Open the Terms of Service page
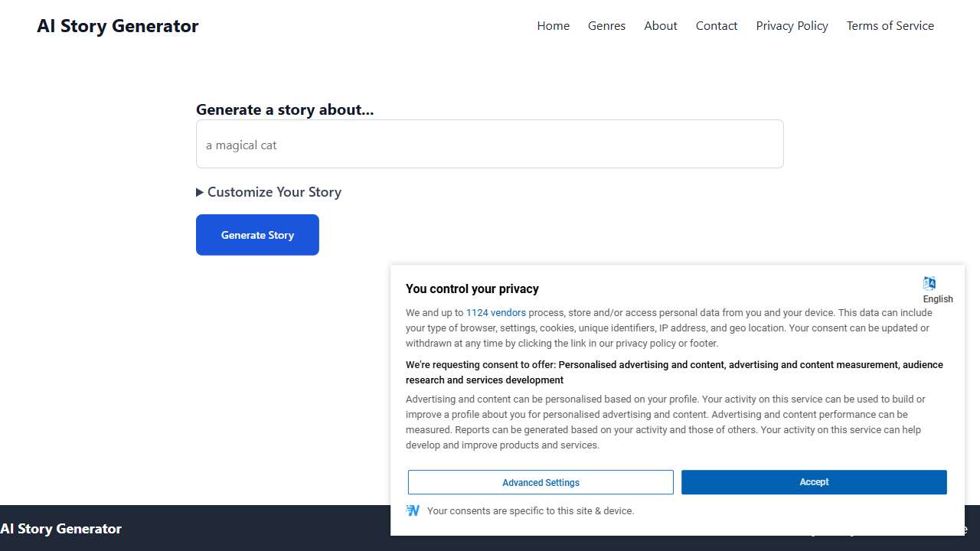Viewport: 980px width, 551px height. click(x=890, y=25)
